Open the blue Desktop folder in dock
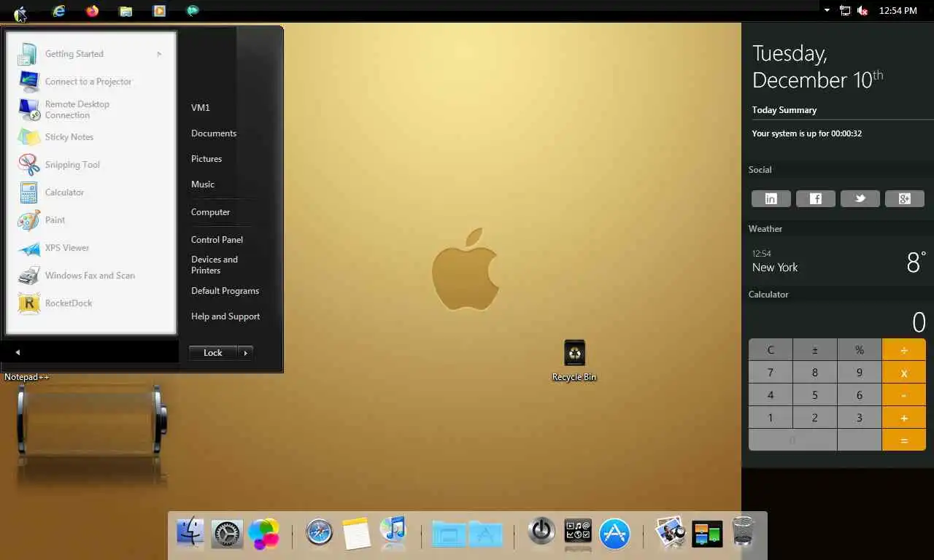The width and height of the screenshot is (934, 560). 449,534
